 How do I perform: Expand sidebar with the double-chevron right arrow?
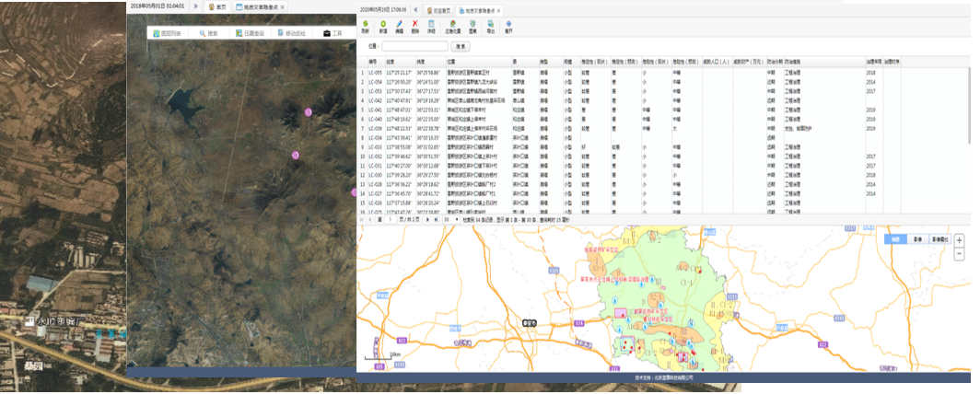click(x=195, y=6)
